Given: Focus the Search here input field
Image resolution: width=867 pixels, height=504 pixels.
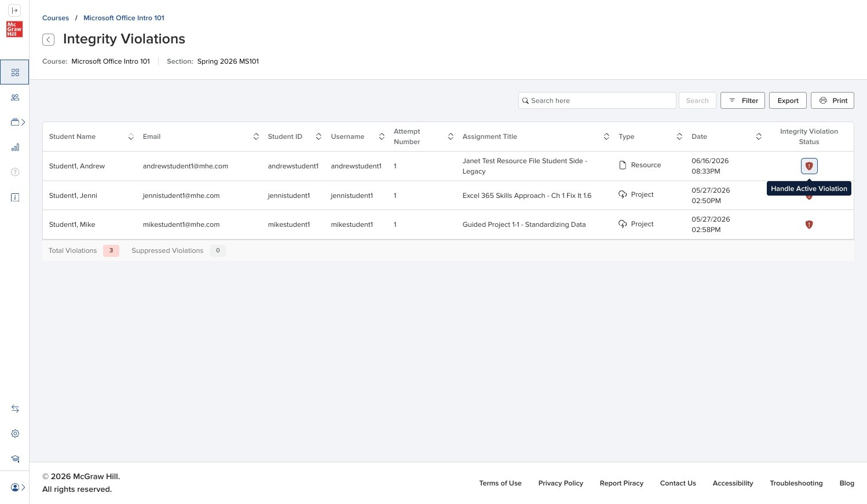Looking at the screenshot, I should pyautogui.click(x=597, y=101).
